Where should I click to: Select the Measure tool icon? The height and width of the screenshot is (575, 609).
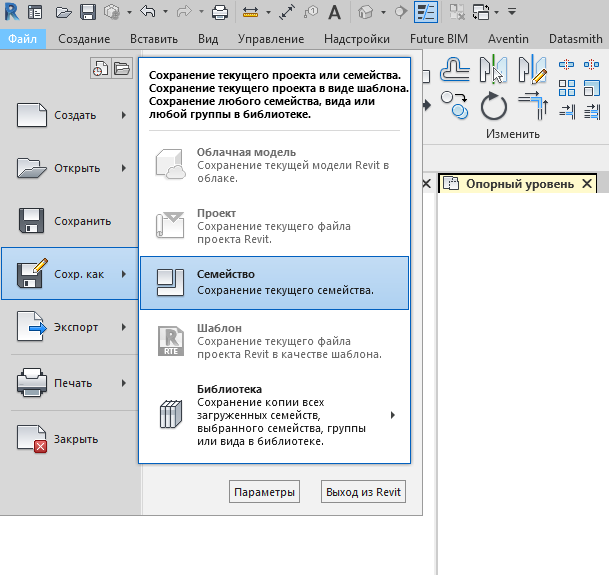pos(251,12)
